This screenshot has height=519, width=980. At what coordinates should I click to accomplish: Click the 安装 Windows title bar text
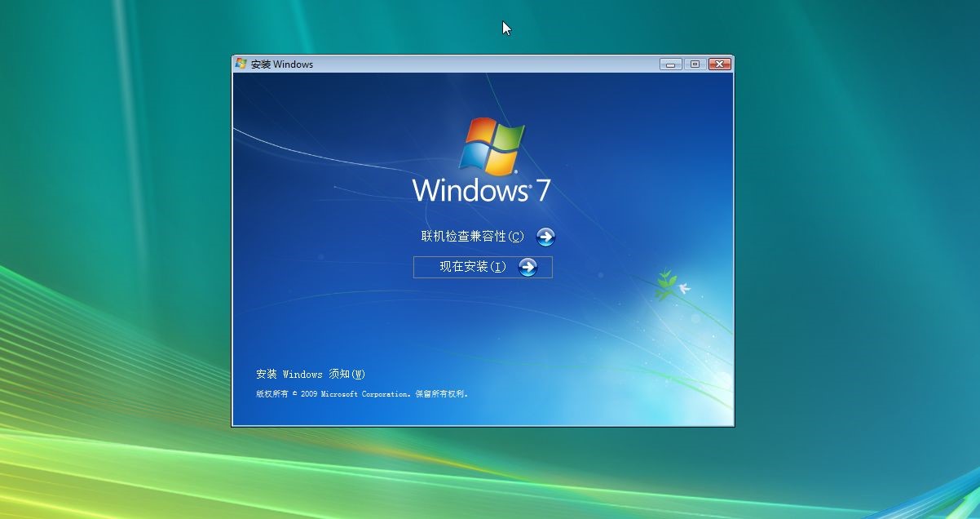tap(282, 64)
